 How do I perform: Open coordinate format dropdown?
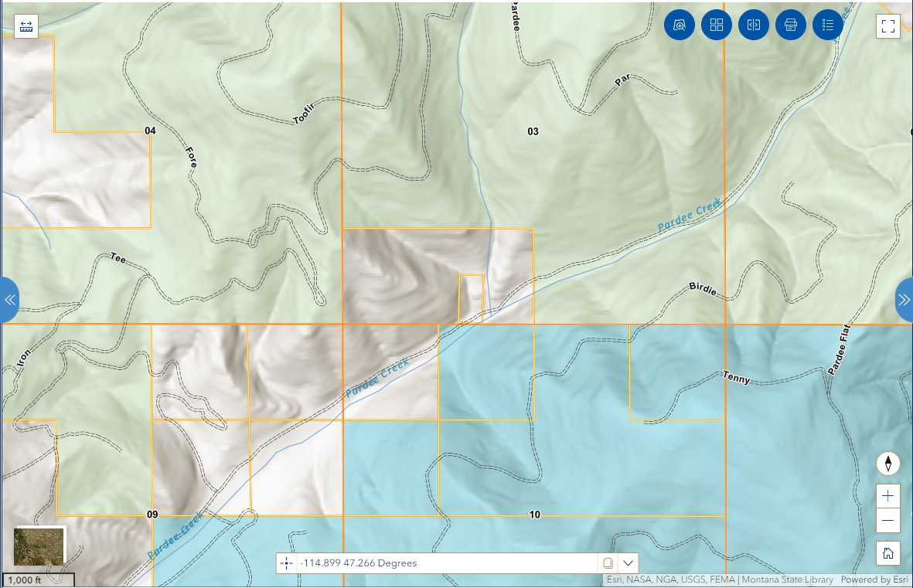[628, 563]
